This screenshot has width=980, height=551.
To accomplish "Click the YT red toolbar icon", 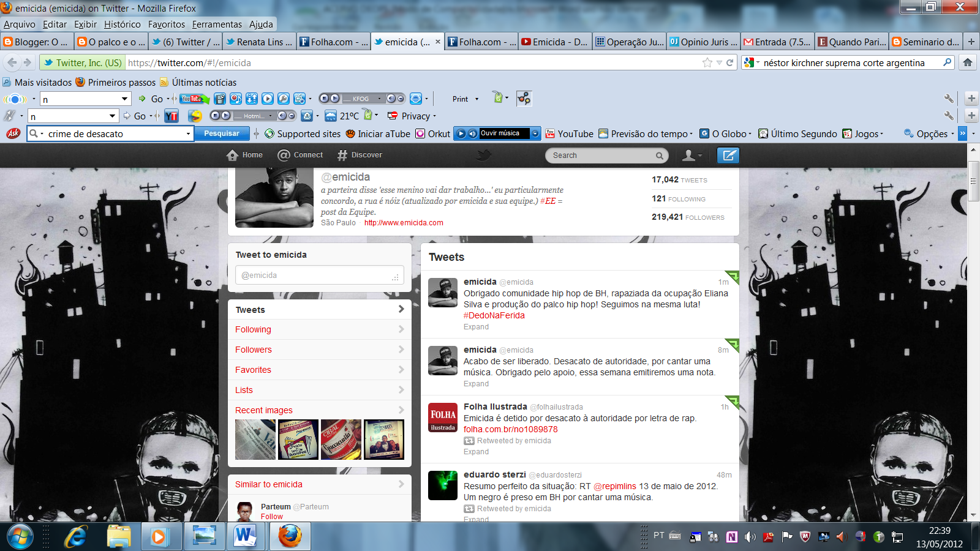I will 171,116.
